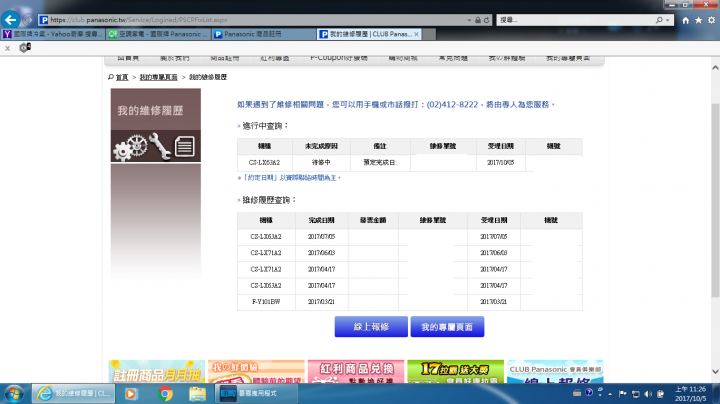Refresh the page with the reload icon
The height and width of the screenshot is (404, 720).
[487, 20]
